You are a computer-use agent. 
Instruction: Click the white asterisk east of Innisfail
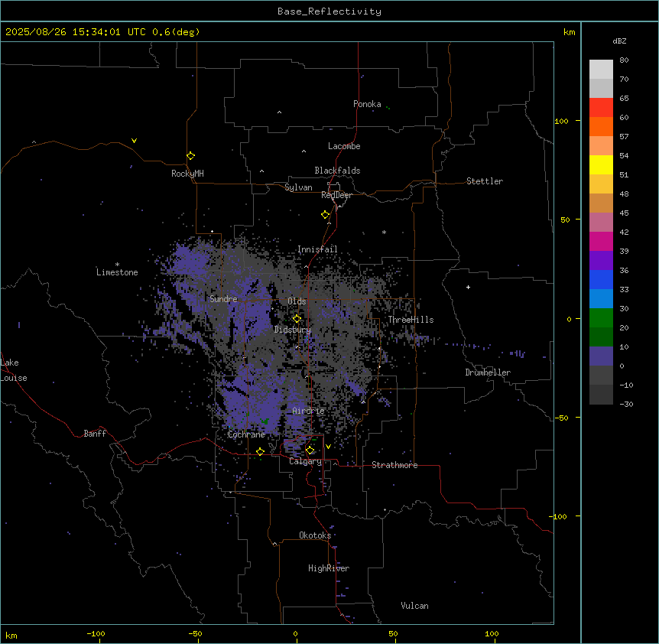384,232
